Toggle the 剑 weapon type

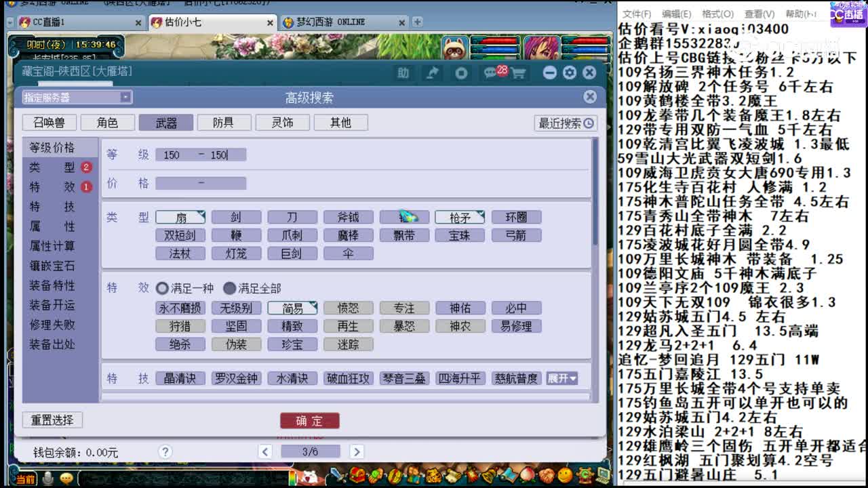236,218
